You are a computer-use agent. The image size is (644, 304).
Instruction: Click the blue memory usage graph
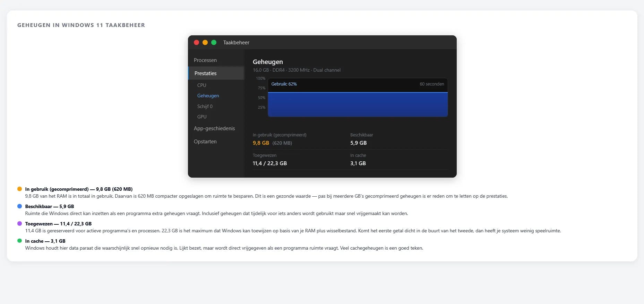coord(358,105)
